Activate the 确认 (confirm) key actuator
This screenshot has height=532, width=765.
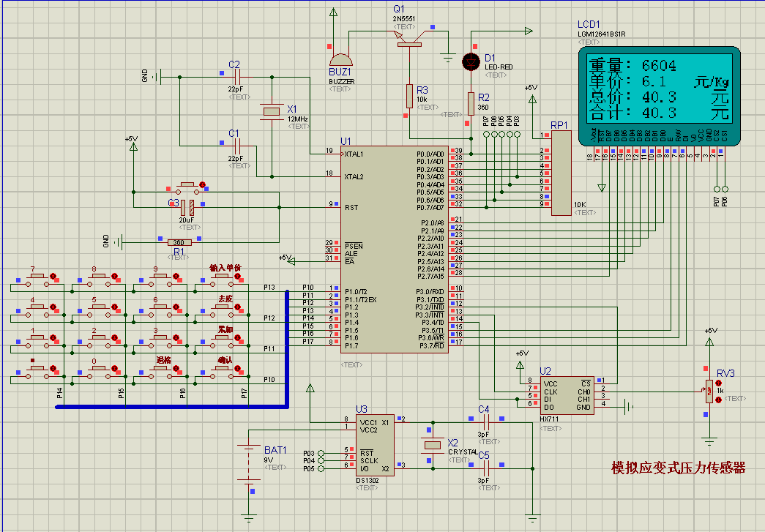pos(237,368)
